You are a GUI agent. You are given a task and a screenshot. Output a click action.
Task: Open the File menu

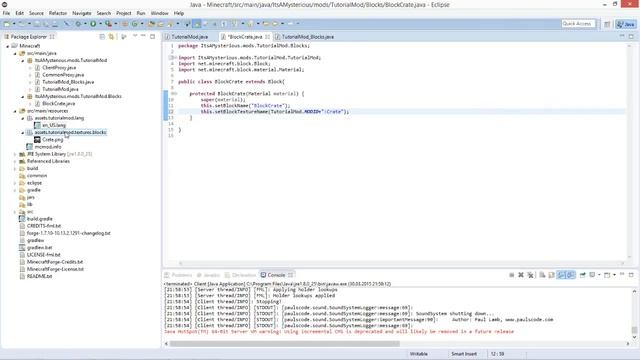pos(7,13)
